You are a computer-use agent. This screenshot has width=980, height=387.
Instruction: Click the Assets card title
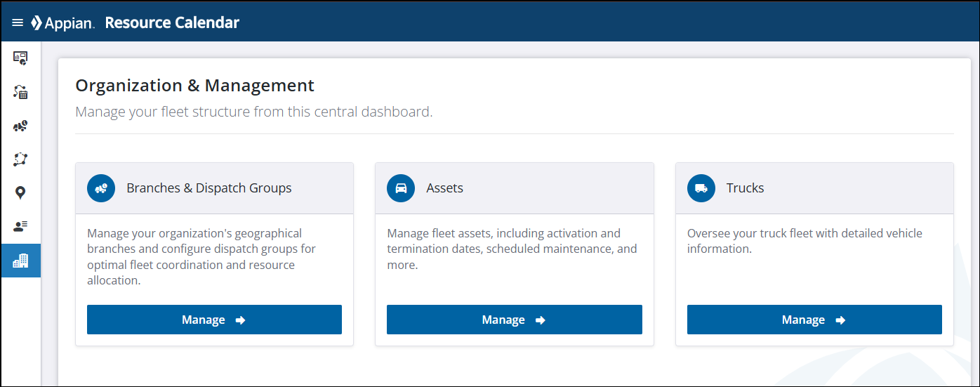coord(445,188)
